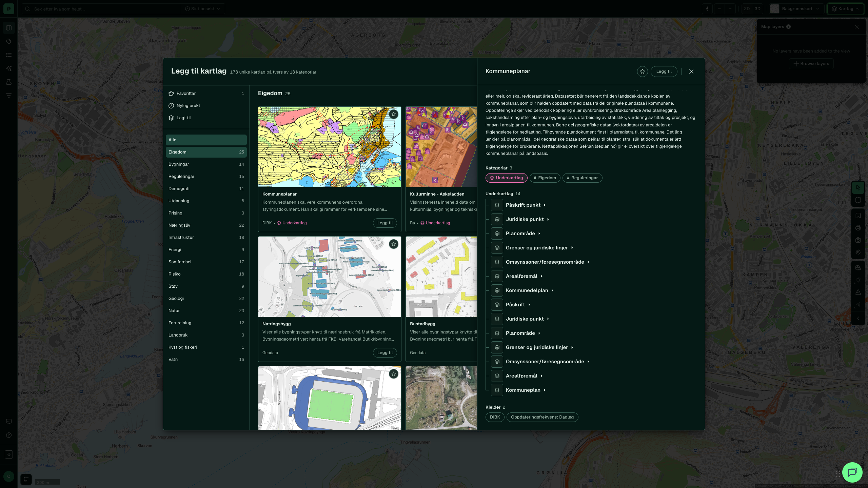Select the Kyst og fiskeri category

pos(206,347)
